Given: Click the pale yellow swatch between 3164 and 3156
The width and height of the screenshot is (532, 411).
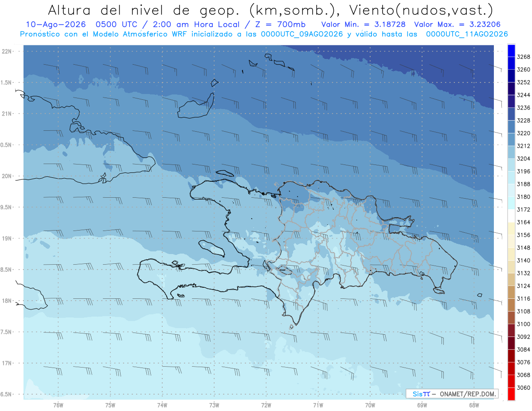Looking at the screenshot, I should pos(511,228).
